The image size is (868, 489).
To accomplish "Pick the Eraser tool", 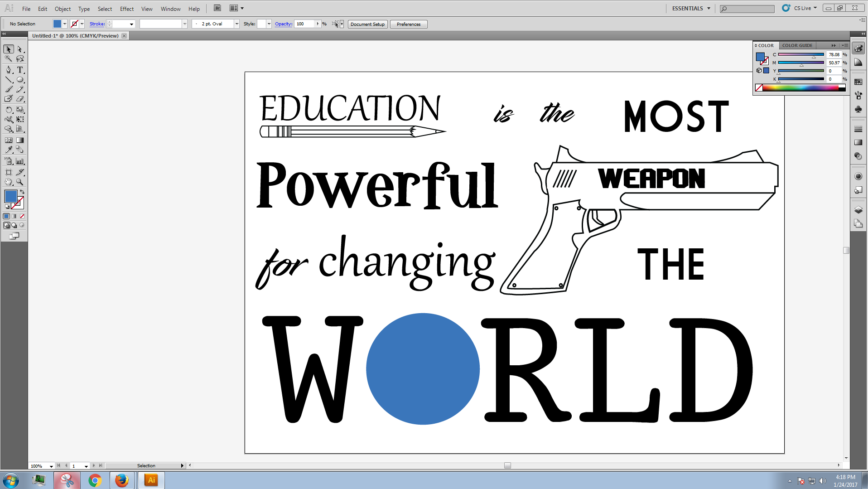I will point(20,99).
